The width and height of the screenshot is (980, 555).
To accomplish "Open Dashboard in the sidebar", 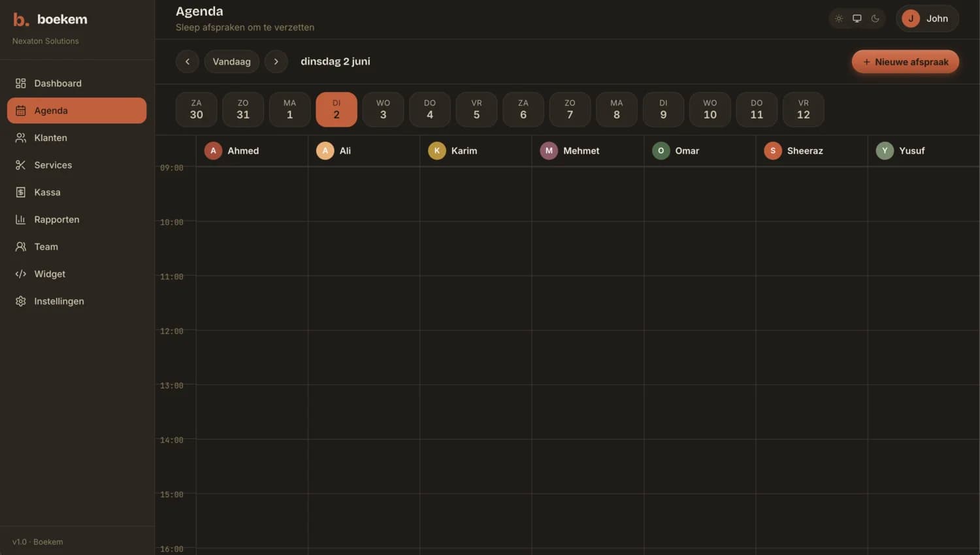I will (77, 84).
